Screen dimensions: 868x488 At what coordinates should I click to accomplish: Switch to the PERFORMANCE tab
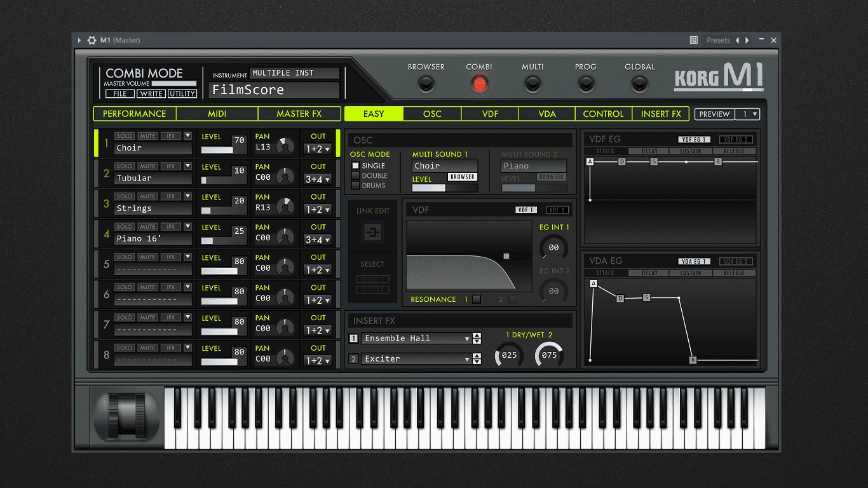pyautogui.click(x=135, y=114)
